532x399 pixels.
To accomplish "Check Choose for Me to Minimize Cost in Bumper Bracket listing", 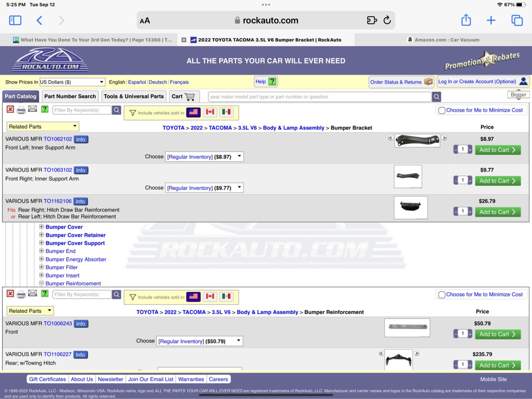I will pyautogui.click(x=442, y=110).
